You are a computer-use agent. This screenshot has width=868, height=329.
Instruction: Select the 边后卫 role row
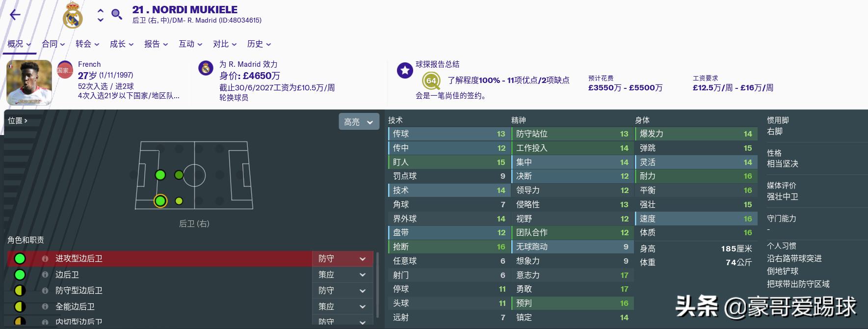(x=159, y=274)
